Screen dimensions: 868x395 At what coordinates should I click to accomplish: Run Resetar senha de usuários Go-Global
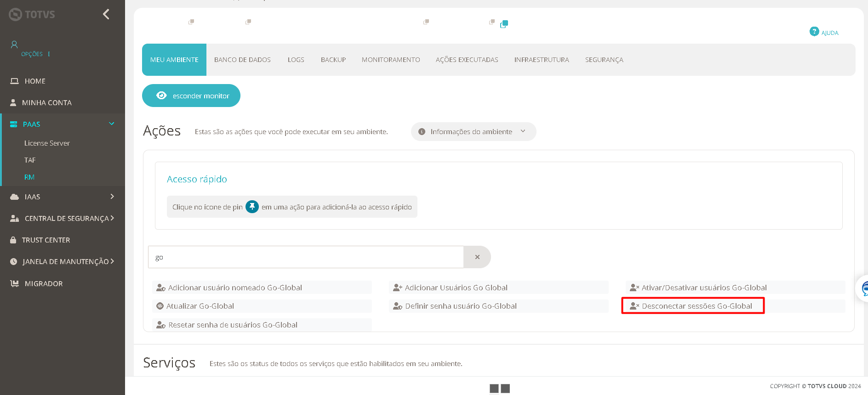pos(262,325)
